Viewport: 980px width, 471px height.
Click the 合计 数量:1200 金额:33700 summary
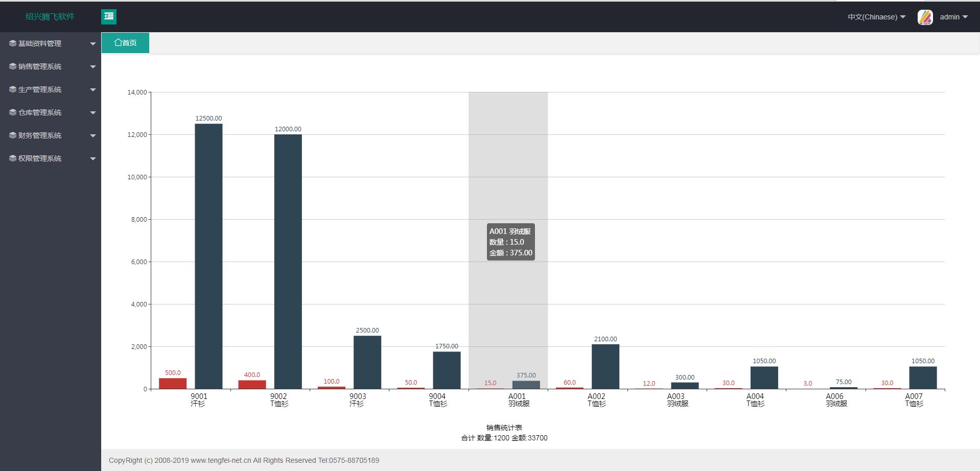click(504, 438)
